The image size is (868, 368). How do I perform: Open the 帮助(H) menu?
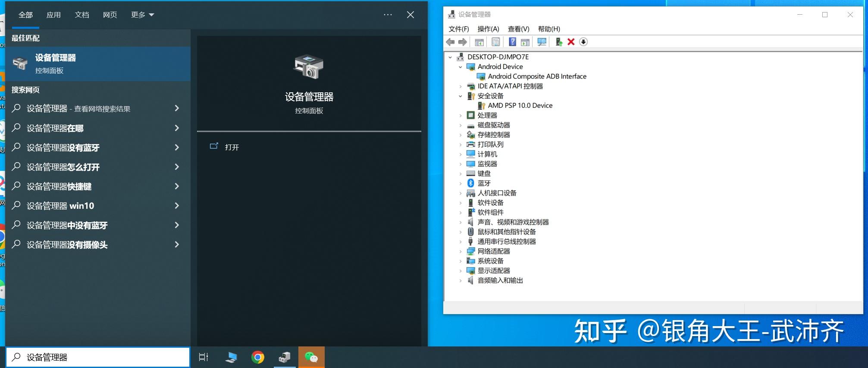pyautogui.click(x=549, y=29)
